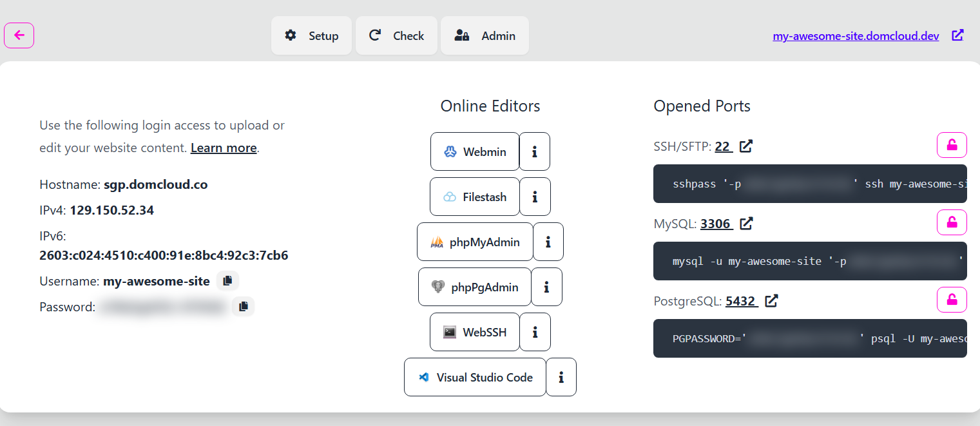
Task: Copy the blurred password value
Action: [243, 307]
